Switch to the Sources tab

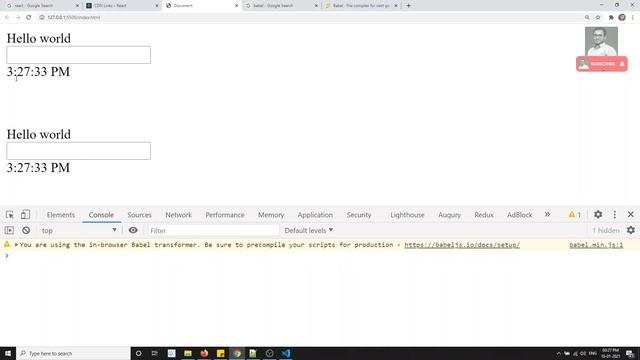(x=139, y=215)
